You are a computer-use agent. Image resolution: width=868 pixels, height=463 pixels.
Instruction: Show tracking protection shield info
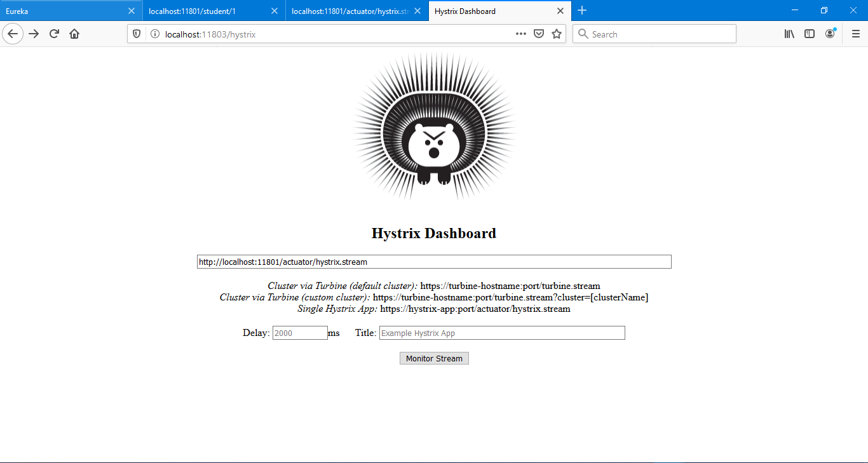(137, 34)
